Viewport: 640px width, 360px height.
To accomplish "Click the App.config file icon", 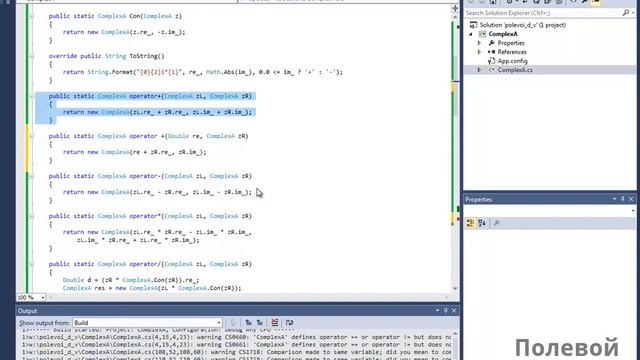I will pos(491,61).
